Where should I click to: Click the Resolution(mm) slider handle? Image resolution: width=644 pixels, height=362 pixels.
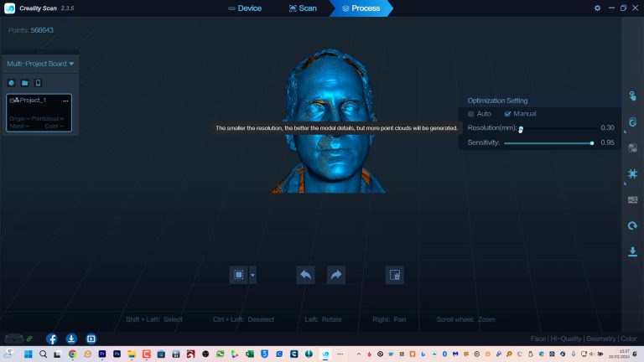coord(521,128)
